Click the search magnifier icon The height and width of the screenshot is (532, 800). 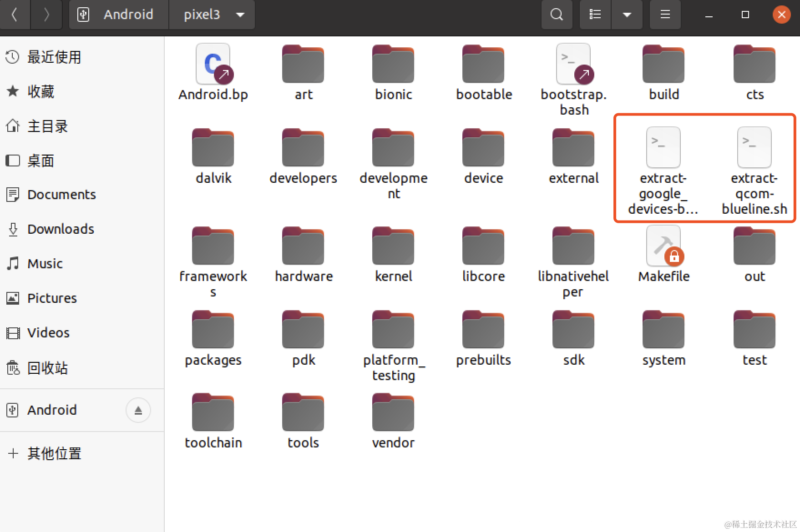pyautogui.click(x=557, y=15)
